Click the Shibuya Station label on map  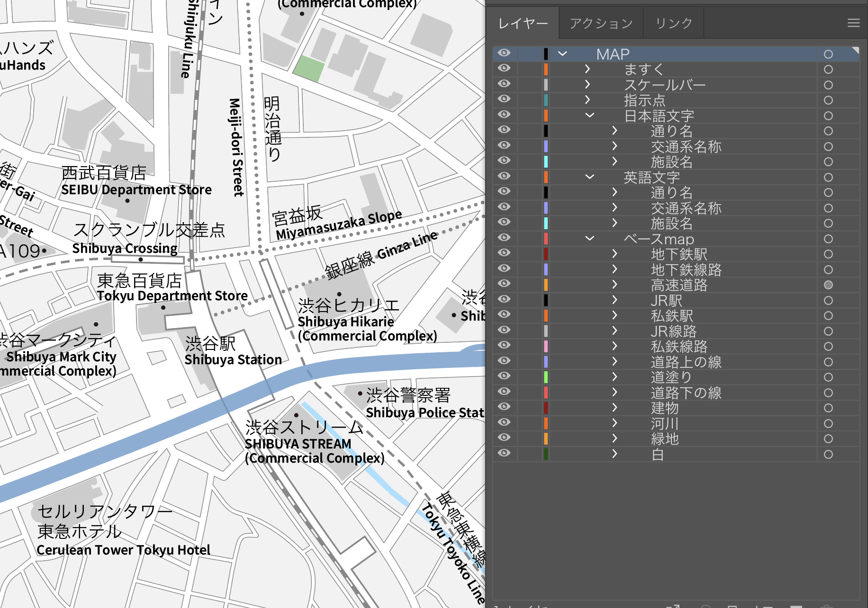coord(233,360)
